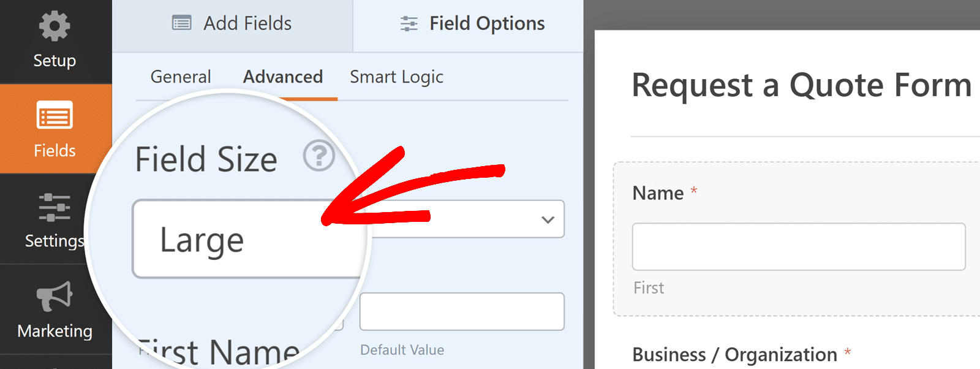Click the Field Size help question mark icon
Viewport: 980px width, 369px height.
319,156
